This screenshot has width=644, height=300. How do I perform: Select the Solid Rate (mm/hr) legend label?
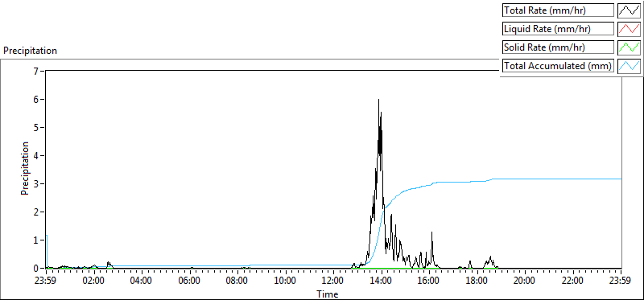coord(558,47)
